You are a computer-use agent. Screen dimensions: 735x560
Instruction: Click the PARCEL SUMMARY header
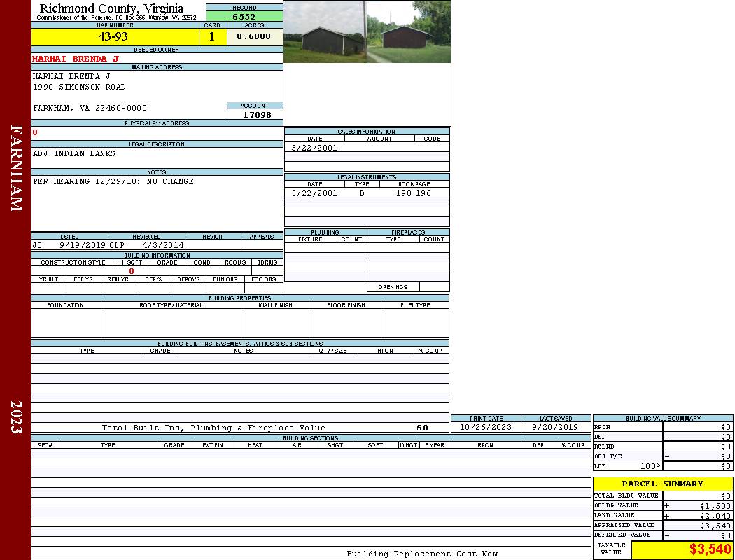coord(663,484)
